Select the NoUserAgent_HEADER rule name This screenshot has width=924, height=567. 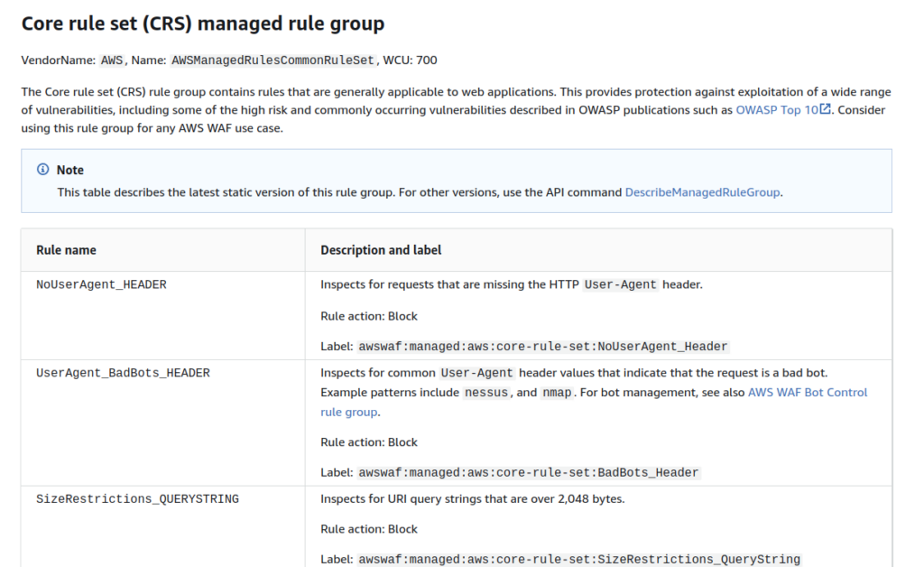[x=101, y=284]
